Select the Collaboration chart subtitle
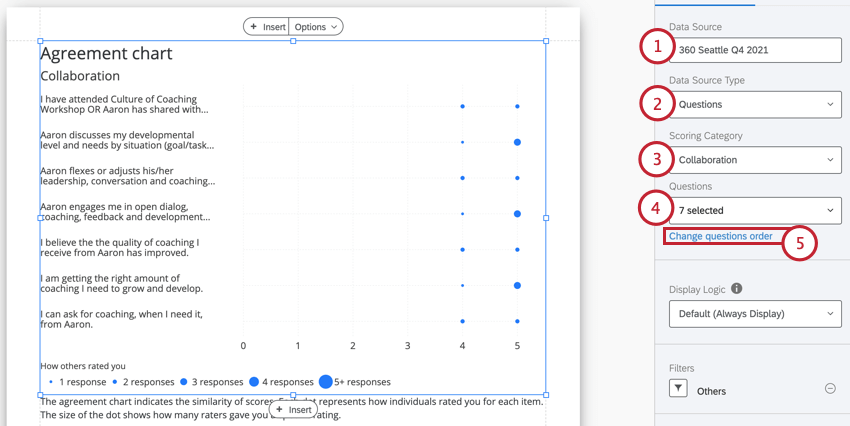 (x=80, y=76)
